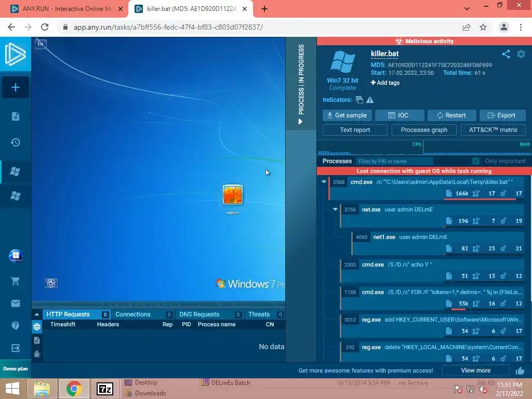
Task: Open the Windows Start button
Action: click(x=12, y=389)
